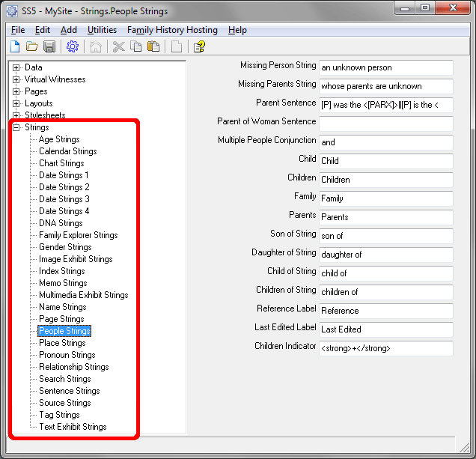Click the New file toolbar icon
This screenshot has height=459, width=476.
15,47
